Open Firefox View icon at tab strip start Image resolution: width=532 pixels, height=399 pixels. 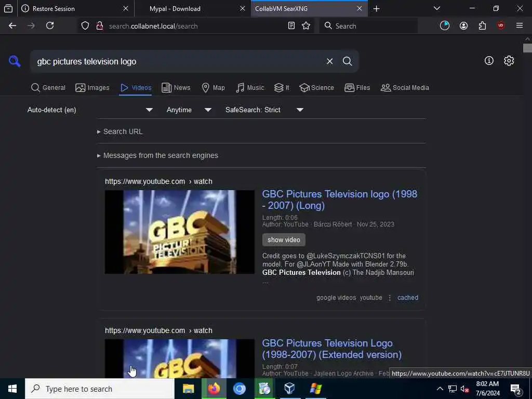(x=8, y=9)
